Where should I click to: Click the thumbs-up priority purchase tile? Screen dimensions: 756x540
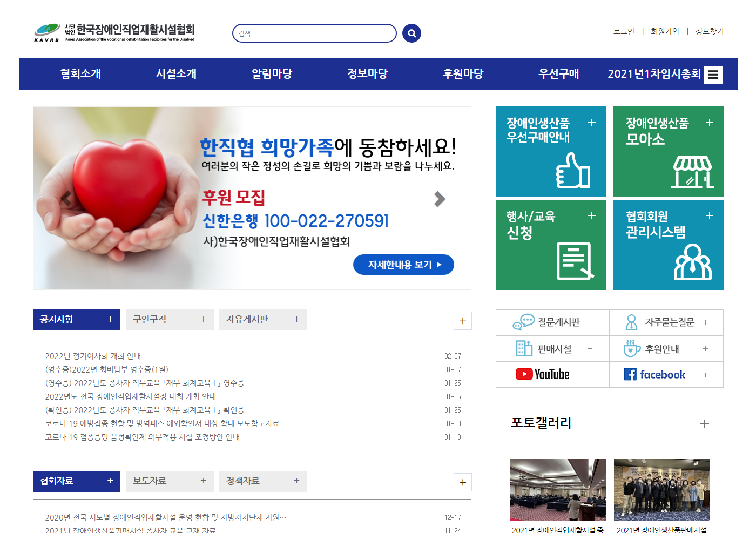pos(572,171)
